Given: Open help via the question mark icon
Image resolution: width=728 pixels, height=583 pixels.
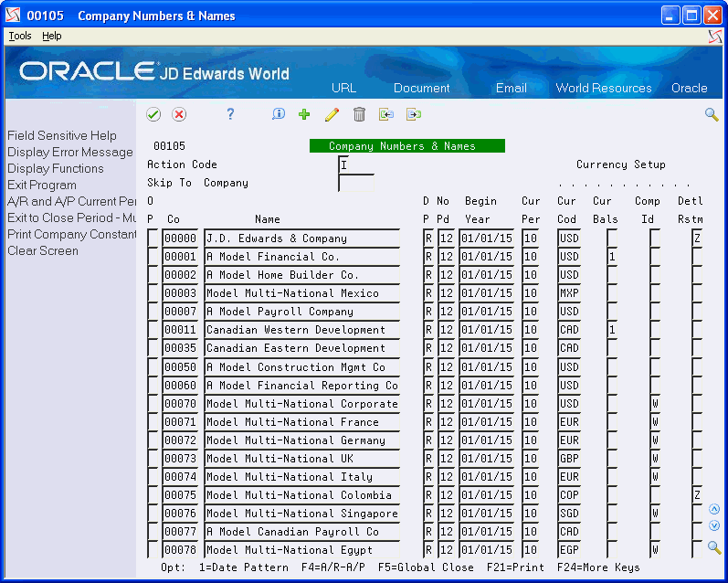Looking at the screenshot, I should tap(230, 114).
